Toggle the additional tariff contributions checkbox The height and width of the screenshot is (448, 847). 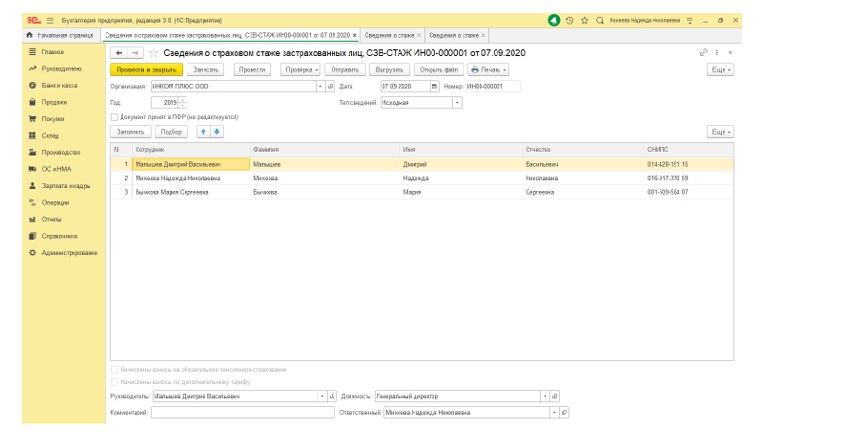tap(114, 382)
